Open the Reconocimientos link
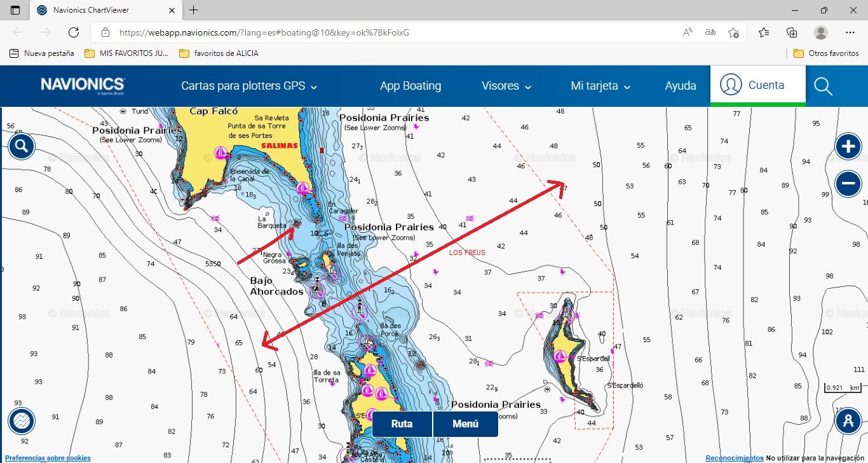The height and width of the screenshot is (463, 868). (735, 458)
